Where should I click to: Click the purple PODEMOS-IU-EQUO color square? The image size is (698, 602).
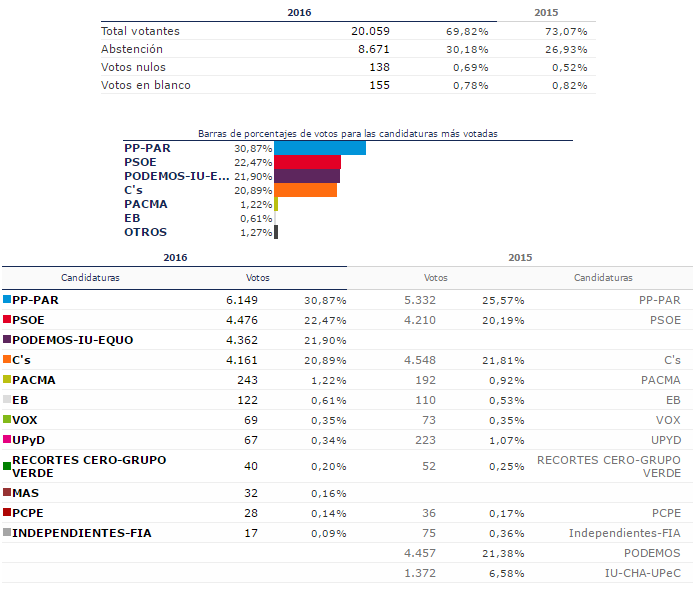point(7,339)
